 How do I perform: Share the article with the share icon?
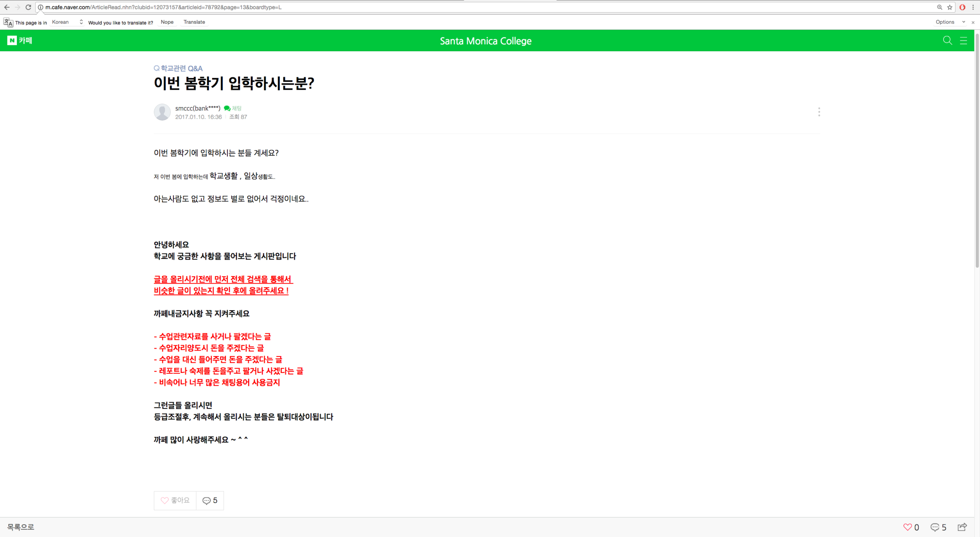[962, 527]
